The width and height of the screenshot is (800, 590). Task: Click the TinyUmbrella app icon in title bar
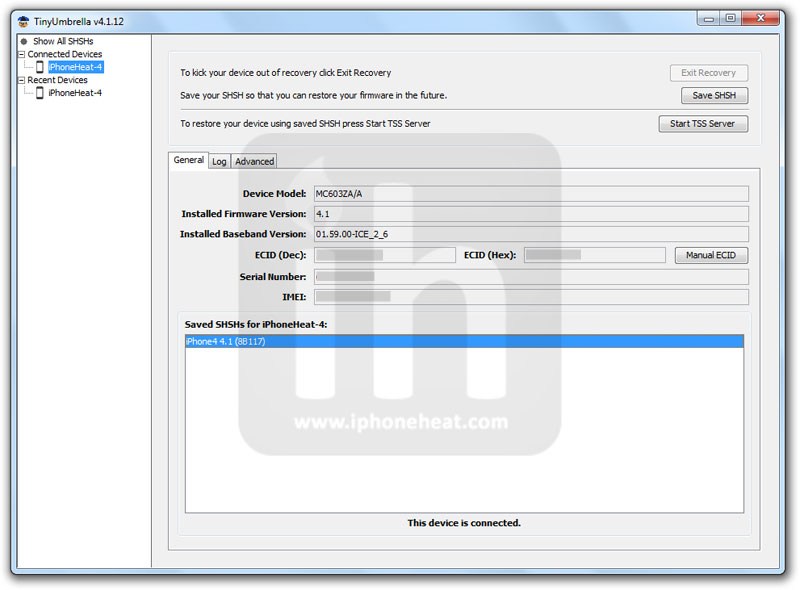click(23, 21)
